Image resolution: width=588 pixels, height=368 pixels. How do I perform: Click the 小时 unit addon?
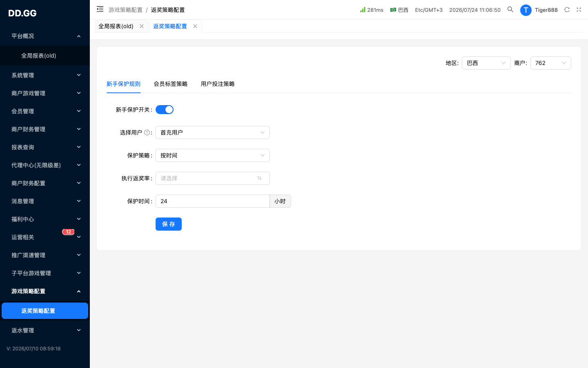280,201
